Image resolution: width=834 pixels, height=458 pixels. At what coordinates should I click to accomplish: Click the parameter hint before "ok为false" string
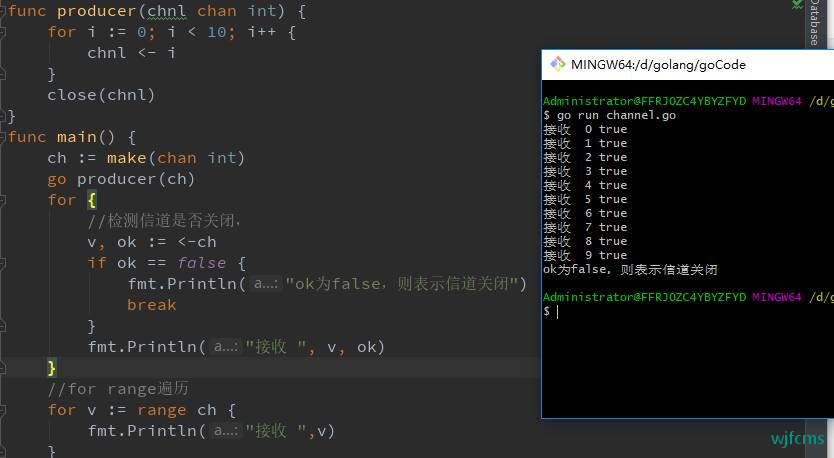click(264, 284)
